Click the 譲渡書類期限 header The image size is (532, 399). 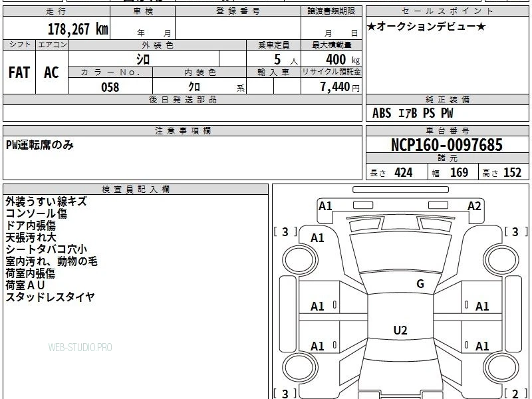pos(331,11)
